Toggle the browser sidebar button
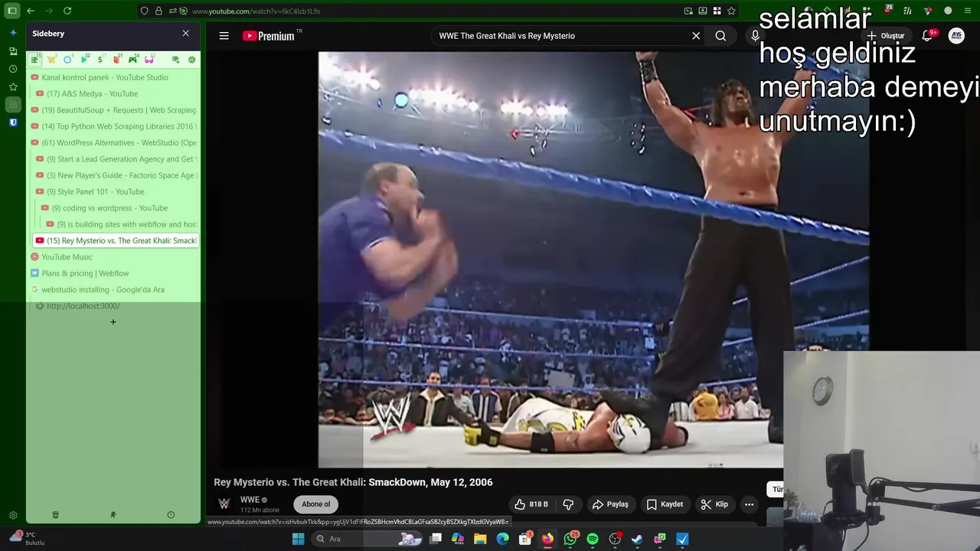Viewport: 980px width, 551px height. pos(12,11)
